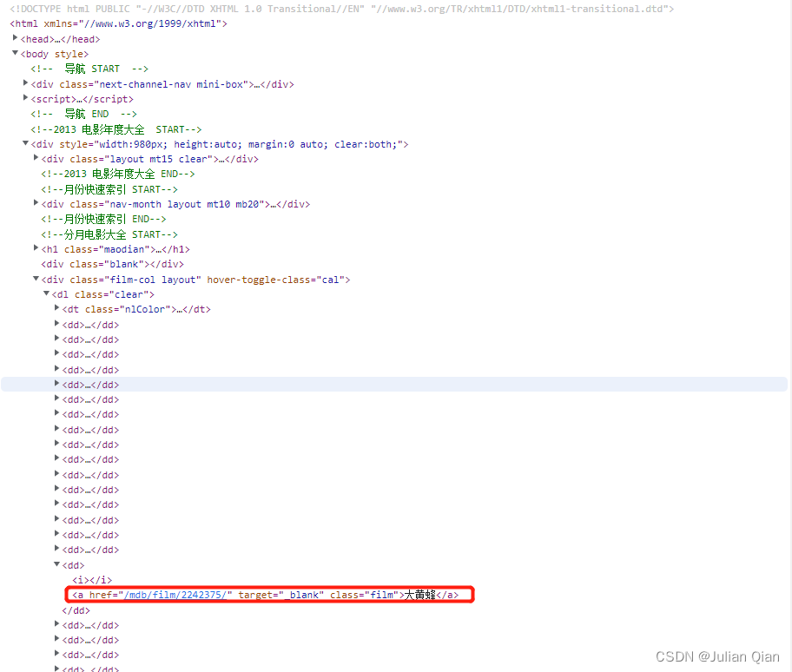792x672 pixels.
Task: Expand the h1 maodian arrow
Action: (36, 248)
